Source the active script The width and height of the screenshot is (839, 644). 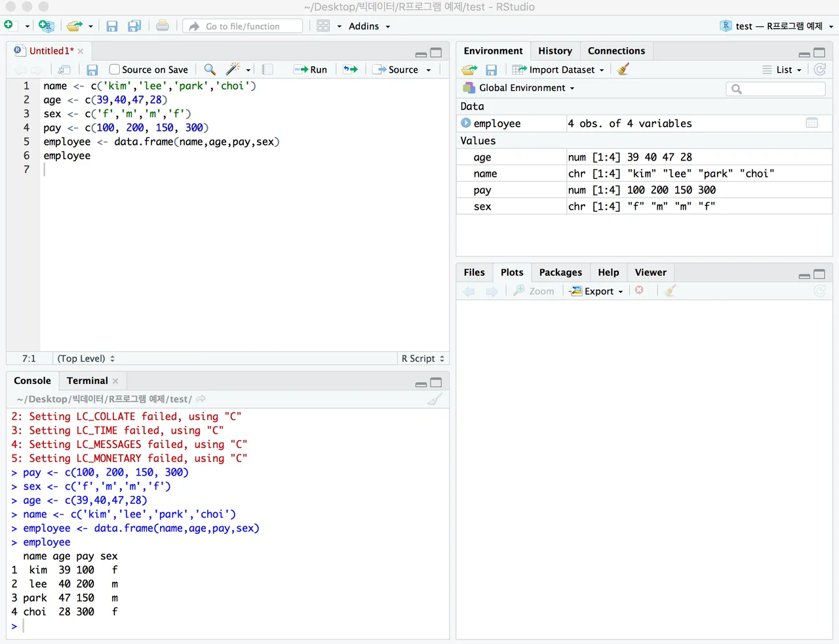(x=397, y=69)
